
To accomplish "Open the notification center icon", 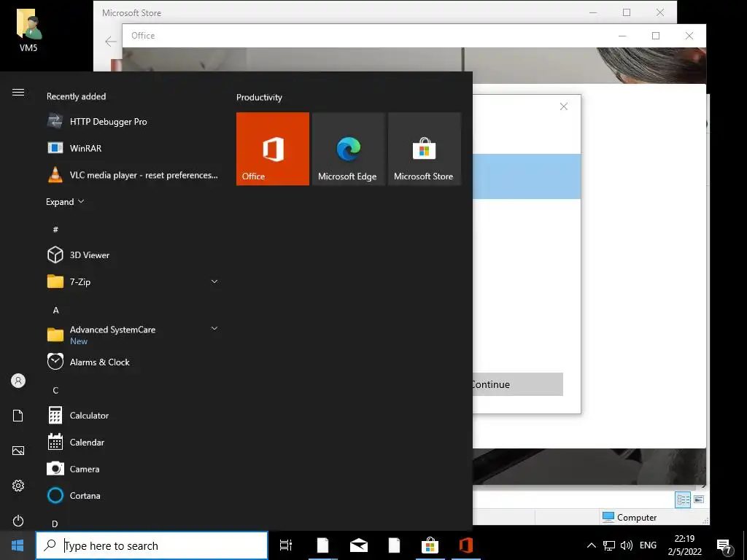I will pos(724,545).
